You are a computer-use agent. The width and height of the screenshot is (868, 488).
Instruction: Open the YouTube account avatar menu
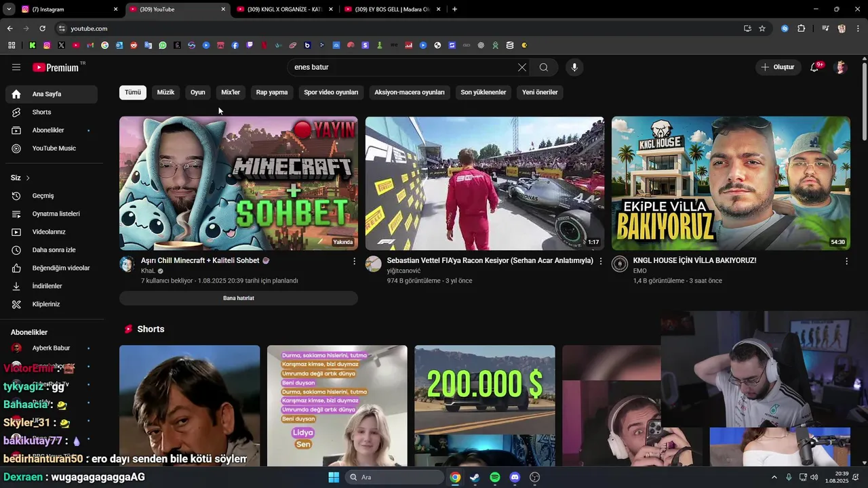pos(841,67)
